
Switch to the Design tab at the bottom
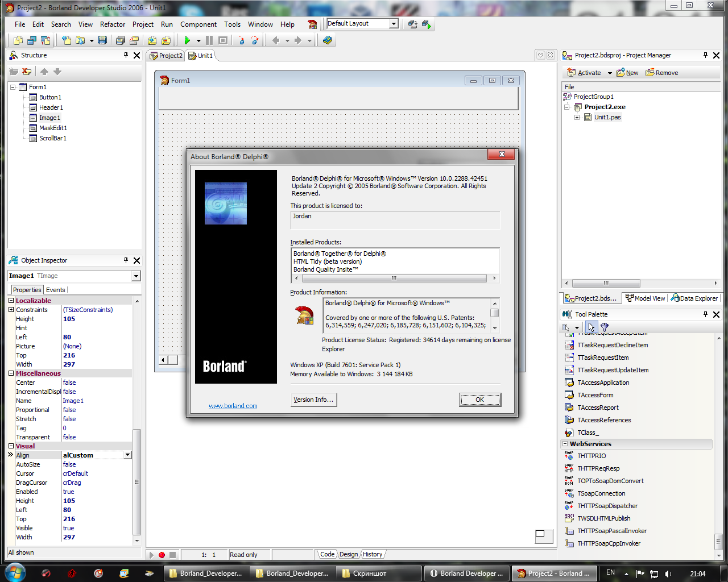(x=349, y=554)
